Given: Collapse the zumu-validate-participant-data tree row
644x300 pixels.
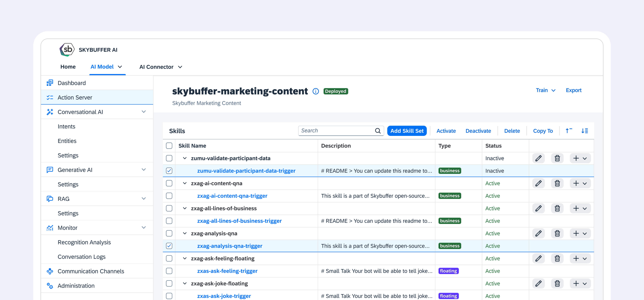Looking at the screenshot, I should (x=185, y=158).
